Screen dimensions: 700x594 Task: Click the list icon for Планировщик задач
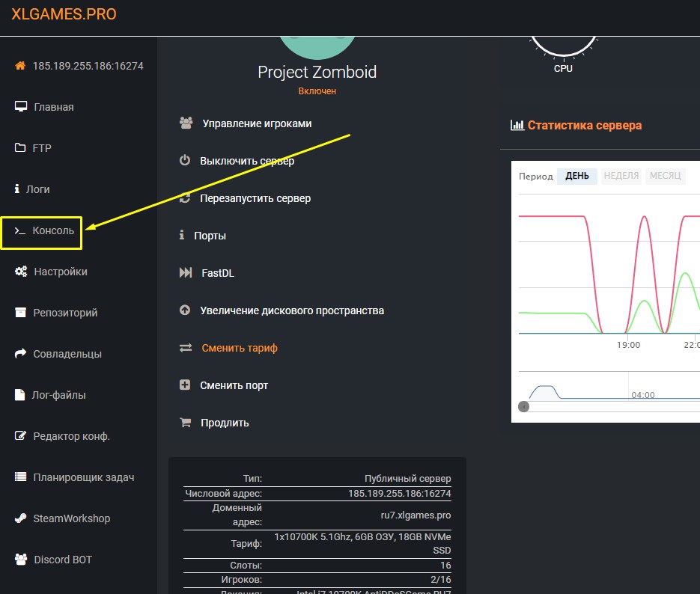(20, 477)
